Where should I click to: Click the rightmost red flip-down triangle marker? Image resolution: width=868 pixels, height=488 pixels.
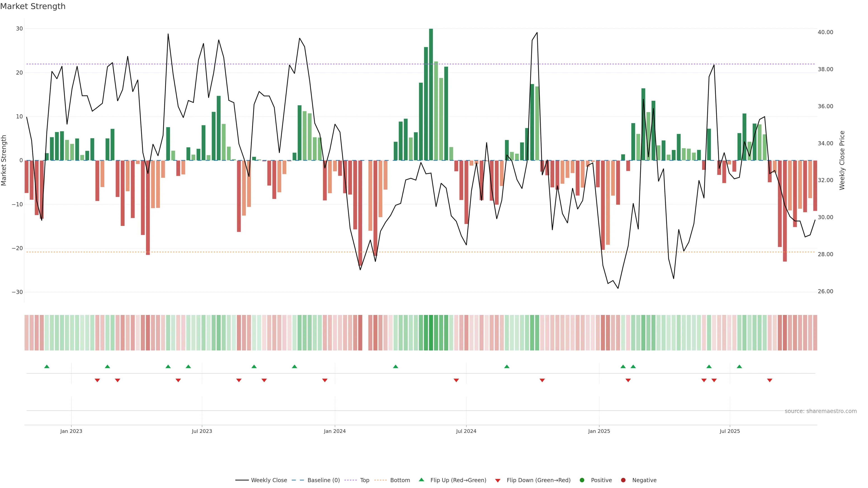point(770,380)
